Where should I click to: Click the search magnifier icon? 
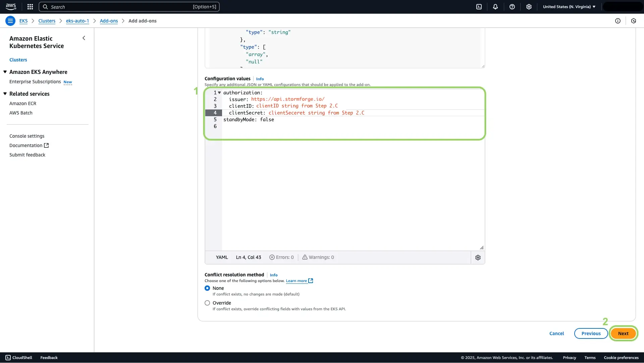[45, 7]
